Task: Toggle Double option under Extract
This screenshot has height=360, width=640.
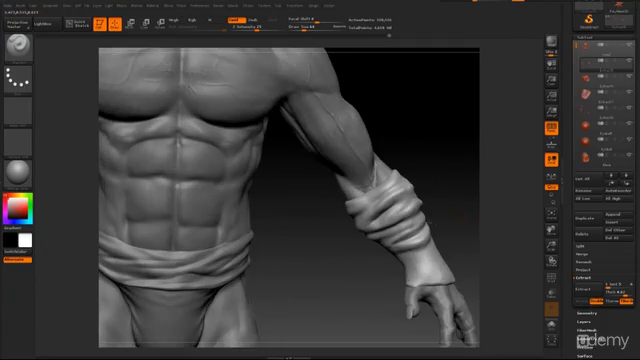Action: 596,301
